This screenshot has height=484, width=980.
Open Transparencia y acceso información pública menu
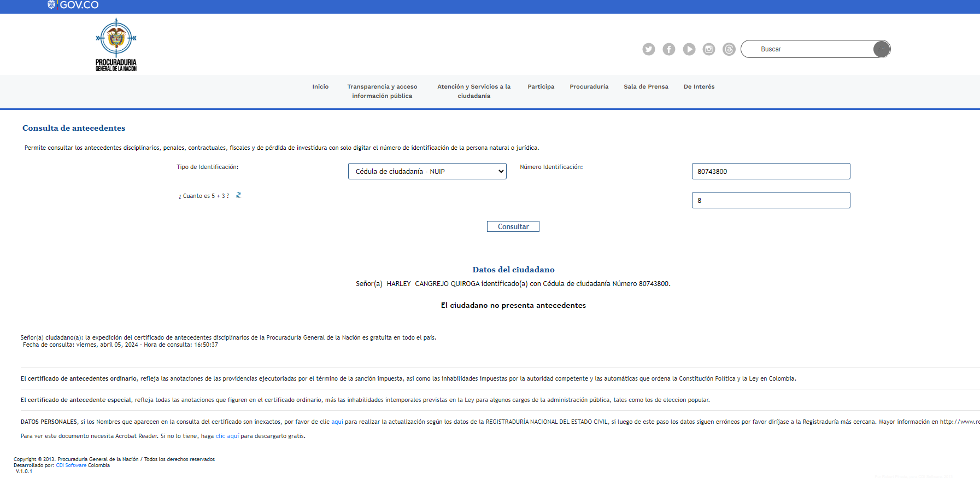pos(382,91)
